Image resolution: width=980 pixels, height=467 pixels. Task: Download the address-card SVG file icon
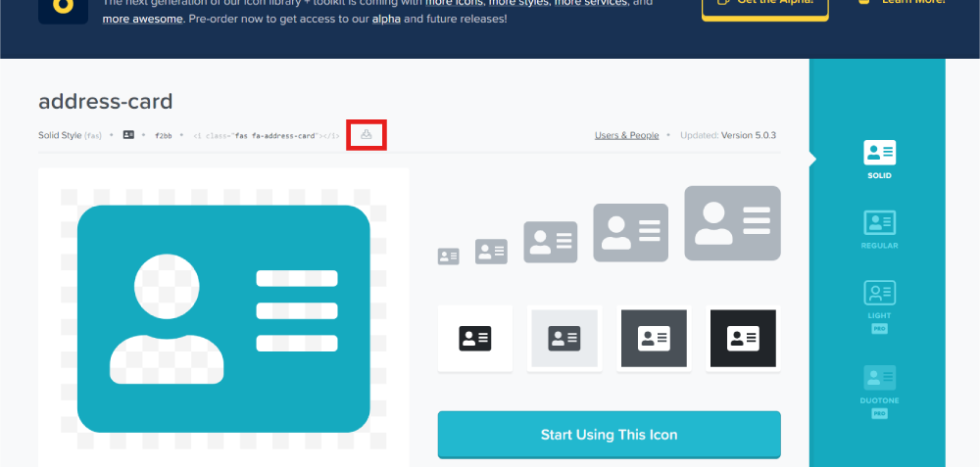(x=367, y=134)
